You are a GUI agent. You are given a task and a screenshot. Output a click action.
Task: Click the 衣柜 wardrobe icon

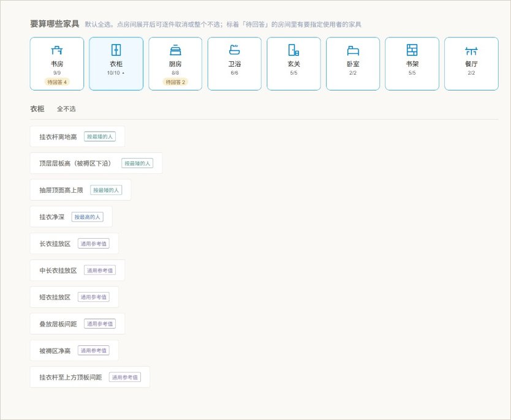[x=116, y=50]
